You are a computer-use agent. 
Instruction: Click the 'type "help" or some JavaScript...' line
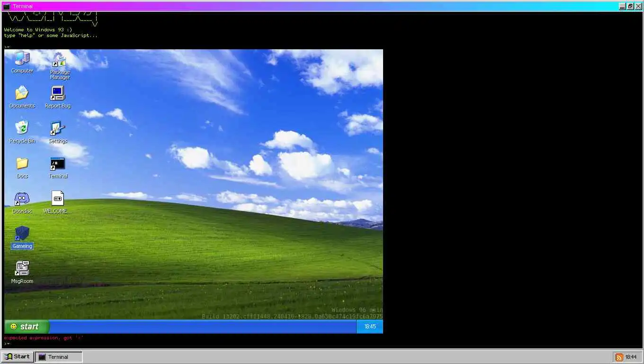coord(51,36)
